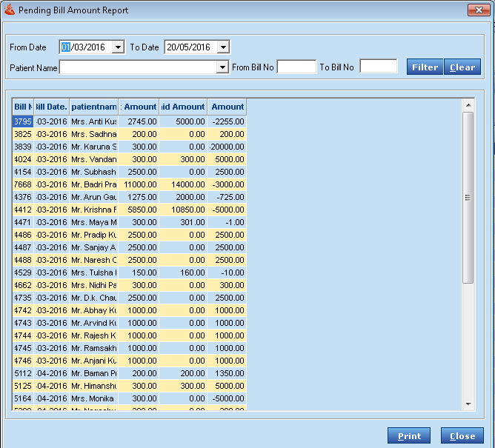Click the Paid Amount column header
The width and height of the screenshot is (495, 448).
(182, 107)
